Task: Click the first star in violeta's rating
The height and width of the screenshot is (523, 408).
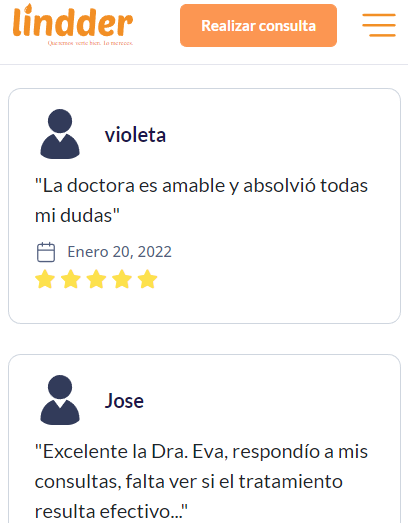Action: pyautogui.click(x=45, y=279)
